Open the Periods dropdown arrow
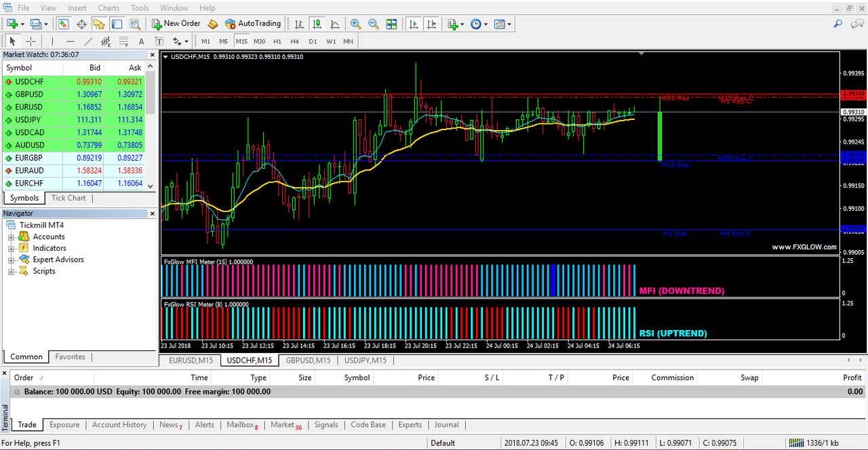The width and height of the screenshot is (868, 450). click(x=486, y=24)
